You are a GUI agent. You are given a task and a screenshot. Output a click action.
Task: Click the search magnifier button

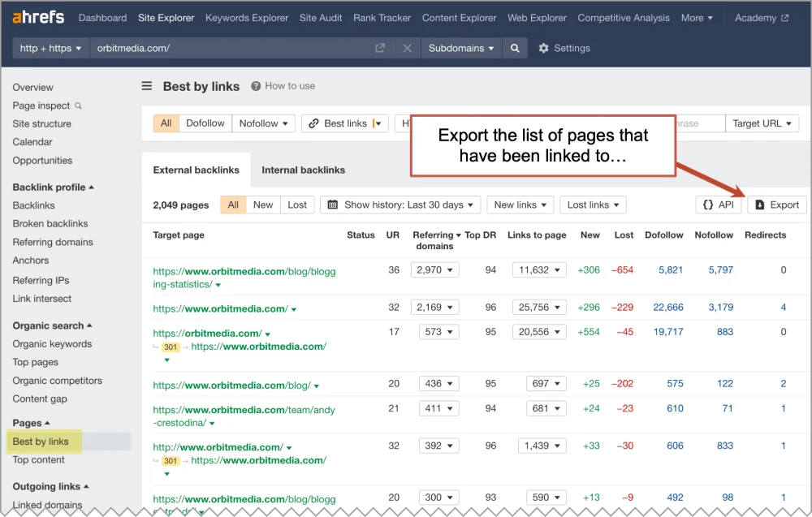[x=515, y=48]
